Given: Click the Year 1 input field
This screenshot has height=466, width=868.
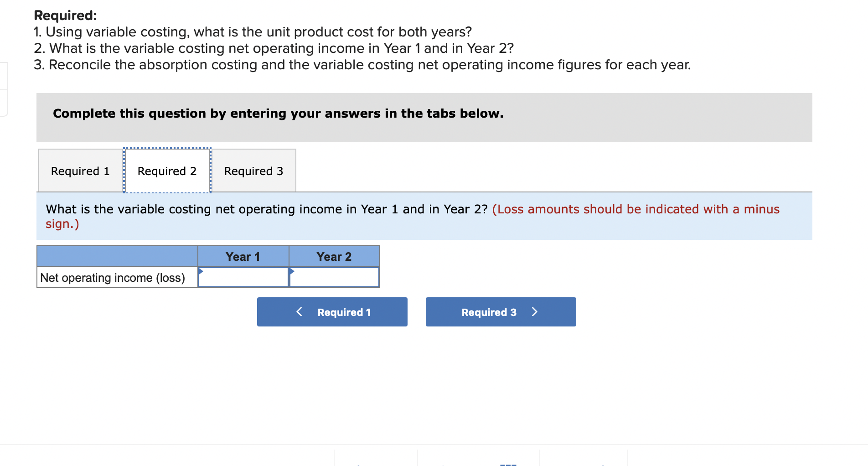Looking at the screenshot, I should [243, 278].
